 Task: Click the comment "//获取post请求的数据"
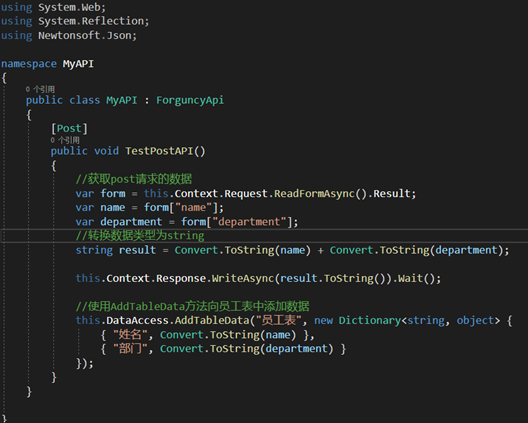[134, 179]
